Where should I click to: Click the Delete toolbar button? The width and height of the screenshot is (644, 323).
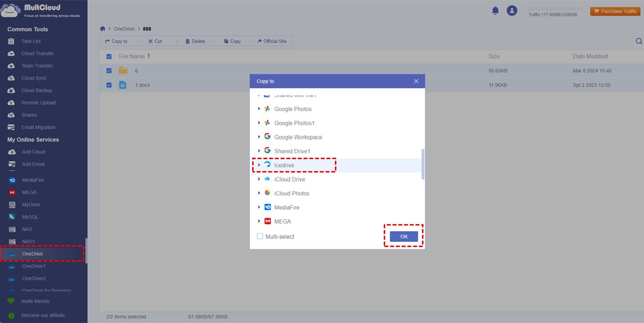tap(195, 42)
